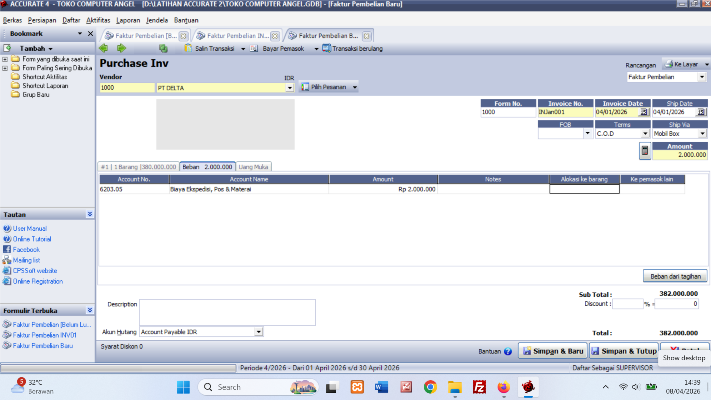This screenshot has width=711, height=400.
Task: Open FileZilla from taskbar
Action: [479, 387]
